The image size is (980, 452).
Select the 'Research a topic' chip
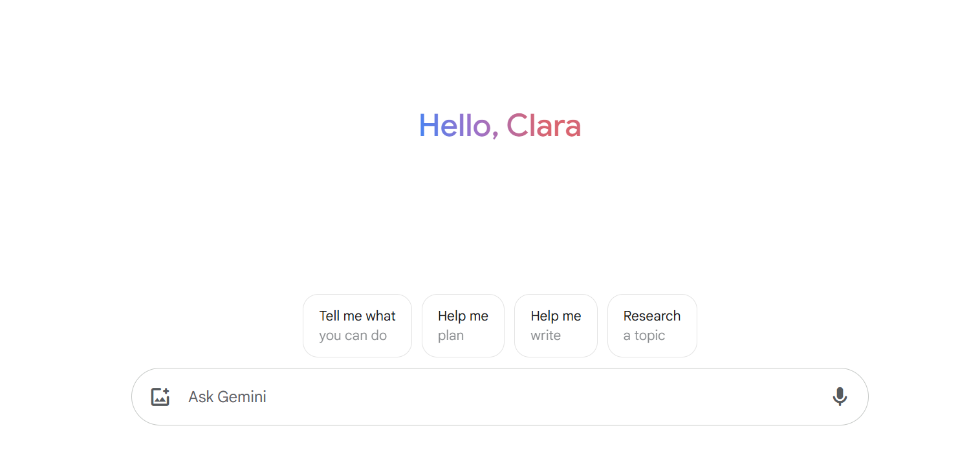[x=652, y=326]
